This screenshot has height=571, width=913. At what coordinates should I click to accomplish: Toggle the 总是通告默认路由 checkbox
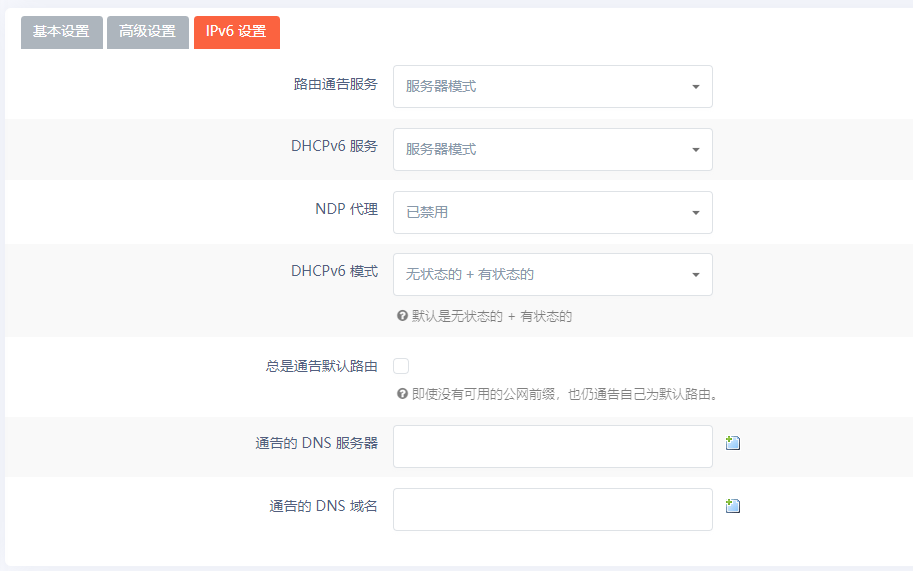401,366
